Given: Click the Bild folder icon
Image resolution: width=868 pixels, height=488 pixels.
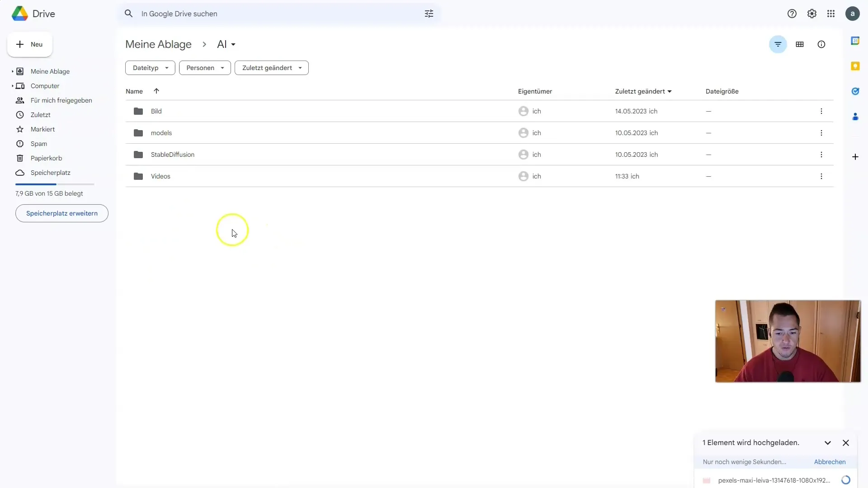Looking at the screenshot, I should tap(138, 111).
